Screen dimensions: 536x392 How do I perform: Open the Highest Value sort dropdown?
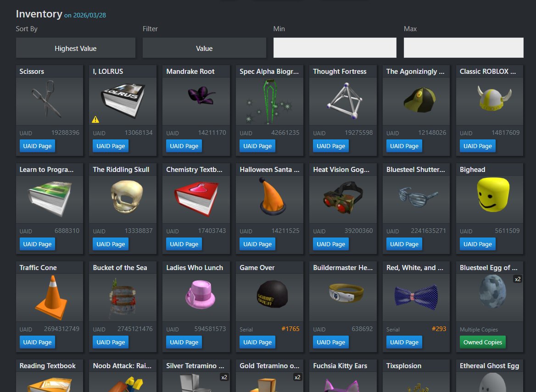(76, 48)
